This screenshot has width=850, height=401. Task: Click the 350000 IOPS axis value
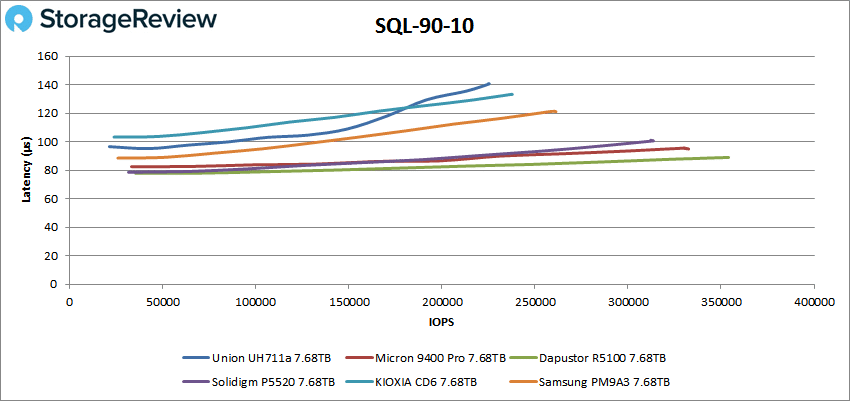point(721,301)
